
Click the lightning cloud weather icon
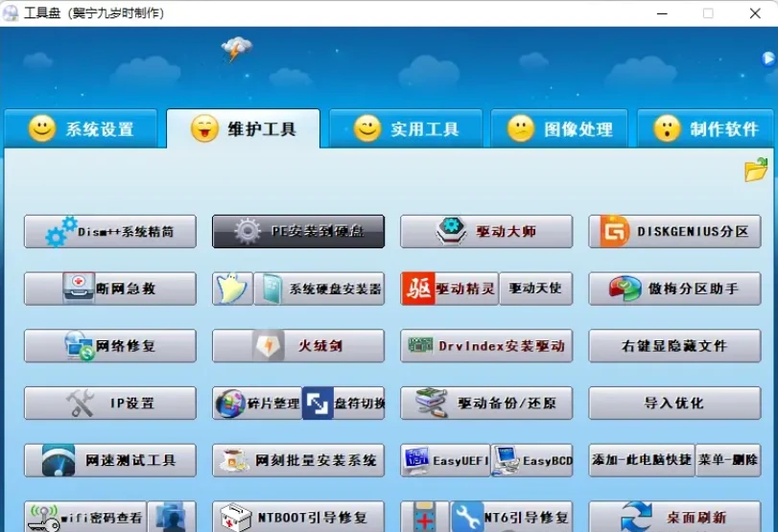point(237,49)
